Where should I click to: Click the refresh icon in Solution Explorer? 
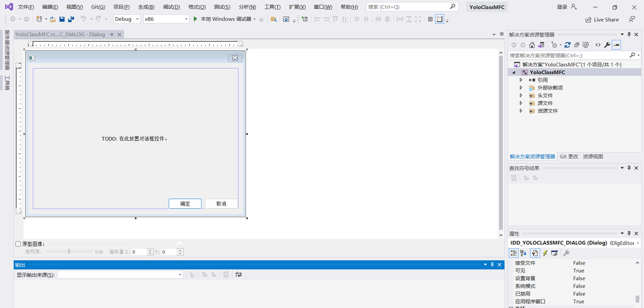tap(568, 45)
